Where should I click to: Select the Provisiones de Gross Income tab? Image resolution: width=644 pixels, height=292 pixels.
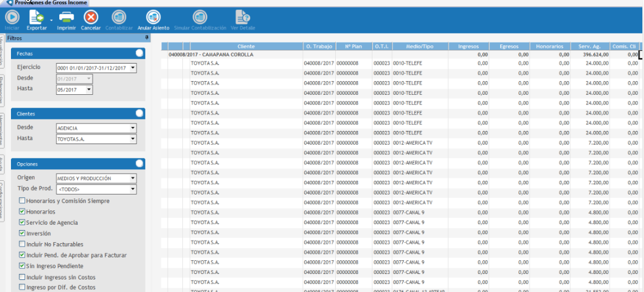point(44,3)
